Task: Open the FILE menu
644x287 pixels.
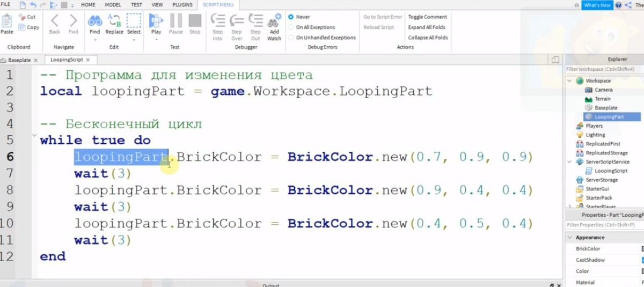Action: pos(5,4)
